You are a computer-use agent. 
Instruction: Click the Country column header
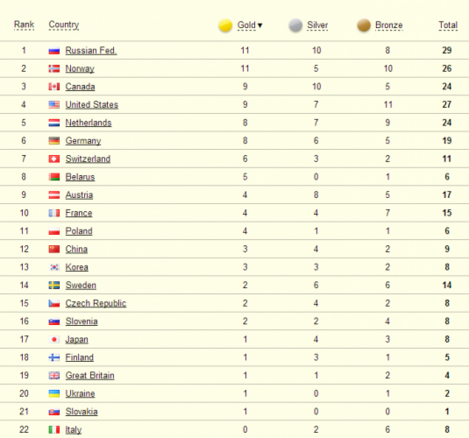coord(64,25)
